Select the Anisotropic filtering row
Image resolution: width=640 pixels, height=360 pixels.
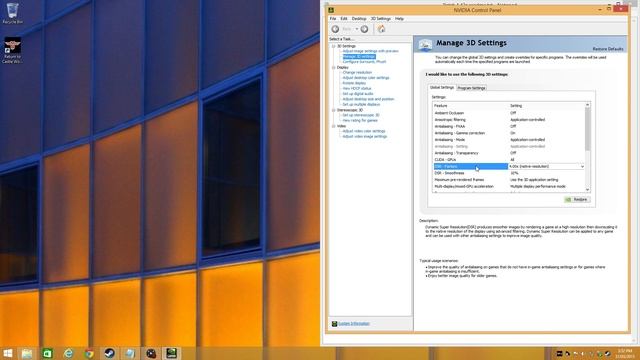pyautogui.click(x=509, y=120)
